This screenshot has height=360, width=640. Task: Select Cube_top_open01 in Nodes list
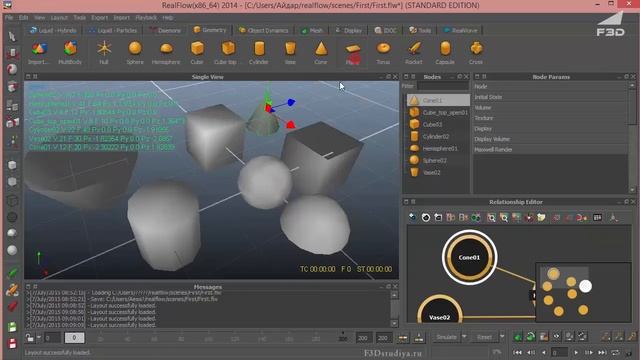coord(438,112)
